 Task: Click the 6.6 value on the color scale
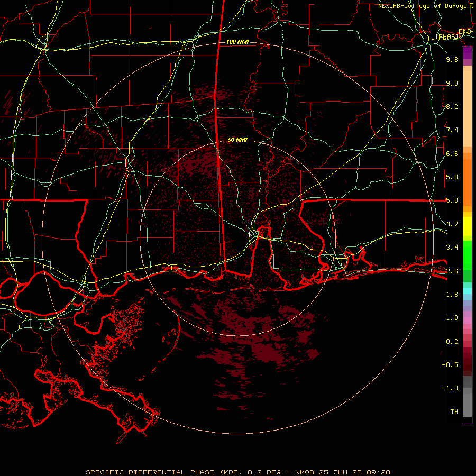(452, 153)
